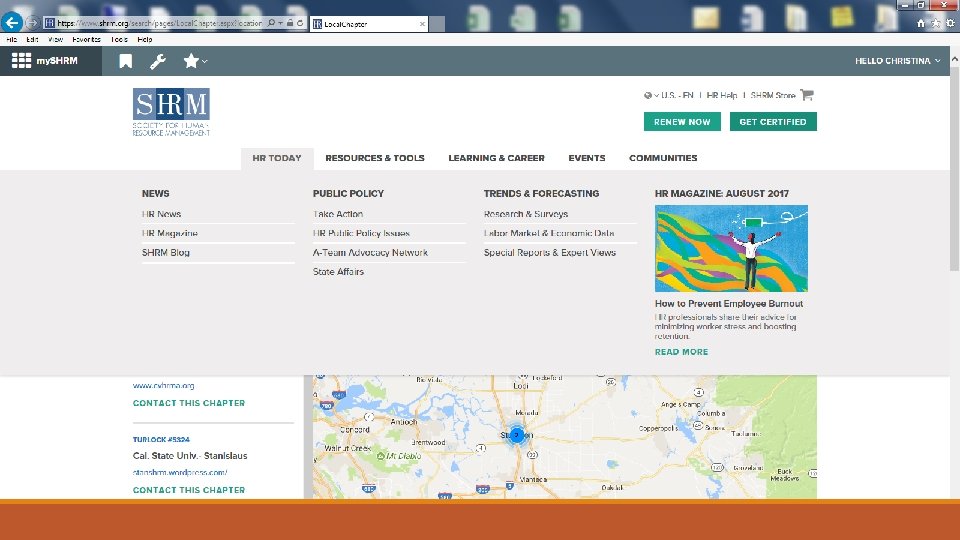Open How to Prevent Employee Burnout headline
Image resolution: width=960 pixels, height=540 pixels.
pos(729,304)
